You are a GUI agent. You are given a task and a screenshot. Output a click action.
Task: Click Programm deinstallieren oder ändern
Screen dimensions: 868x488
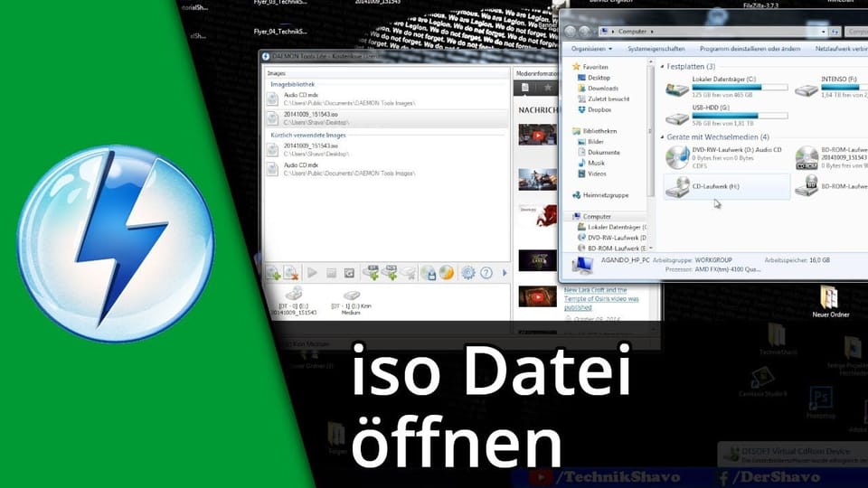pos(750,49)
